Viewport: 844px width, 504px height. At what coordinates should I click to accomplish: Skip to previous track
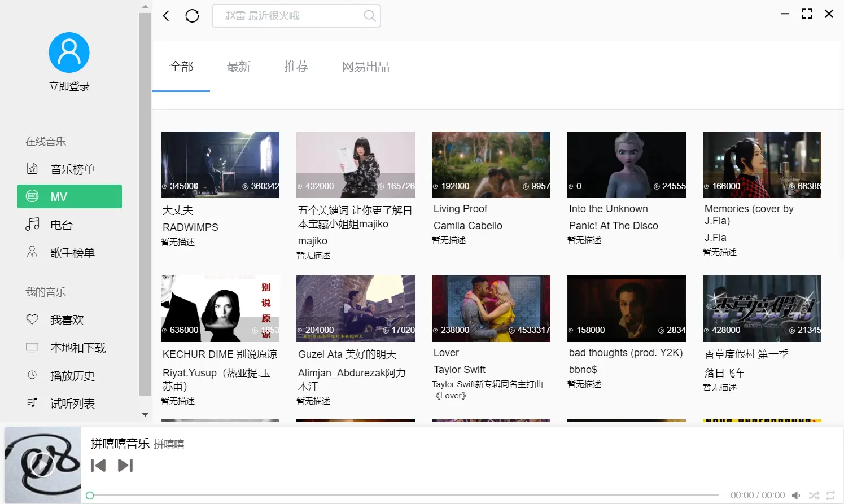pyautogui.click(x=98, y=466)
